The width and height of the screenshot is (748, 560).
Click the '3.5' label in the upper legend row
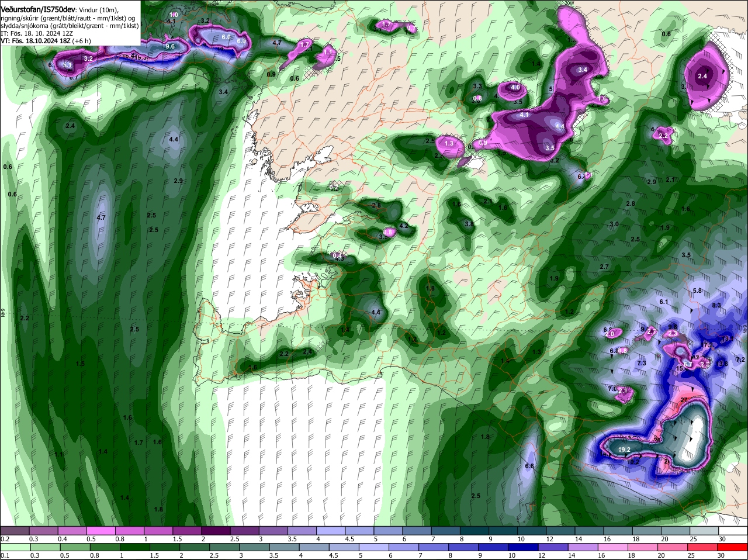292,539
